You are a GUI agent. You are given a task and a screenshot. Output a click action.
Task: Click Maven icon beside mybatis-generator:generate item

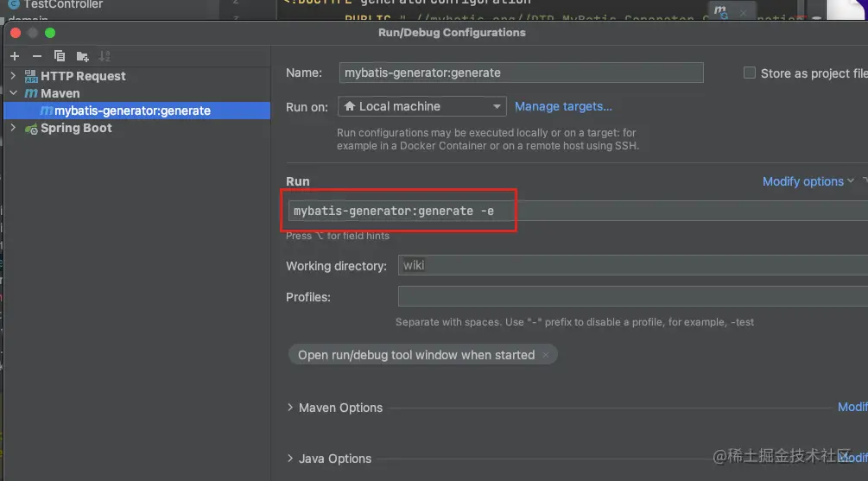pos(47,111)
